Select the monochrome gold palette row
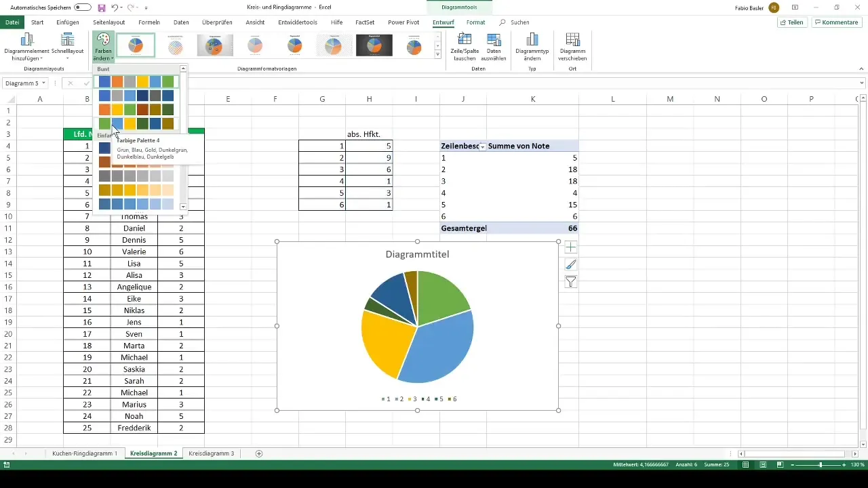Image resolution: width=868 pixels, height=488 pixels. tap(136, 190)
